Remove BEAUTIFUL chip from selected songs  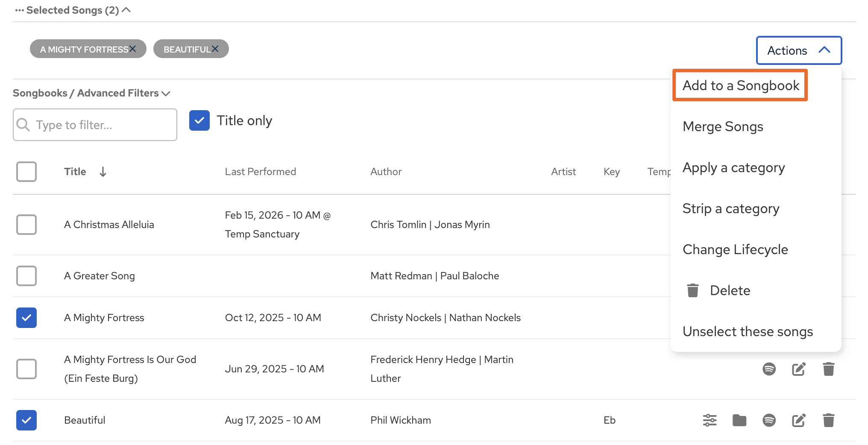pos(215,49)
